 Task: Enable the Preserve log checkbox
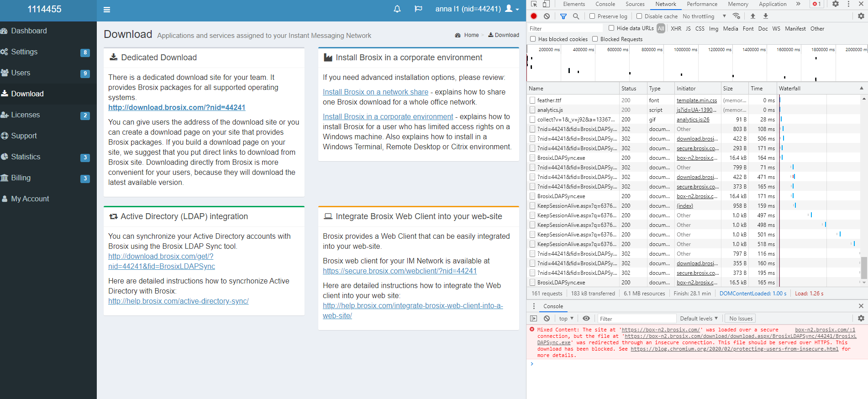click(592, 16)
